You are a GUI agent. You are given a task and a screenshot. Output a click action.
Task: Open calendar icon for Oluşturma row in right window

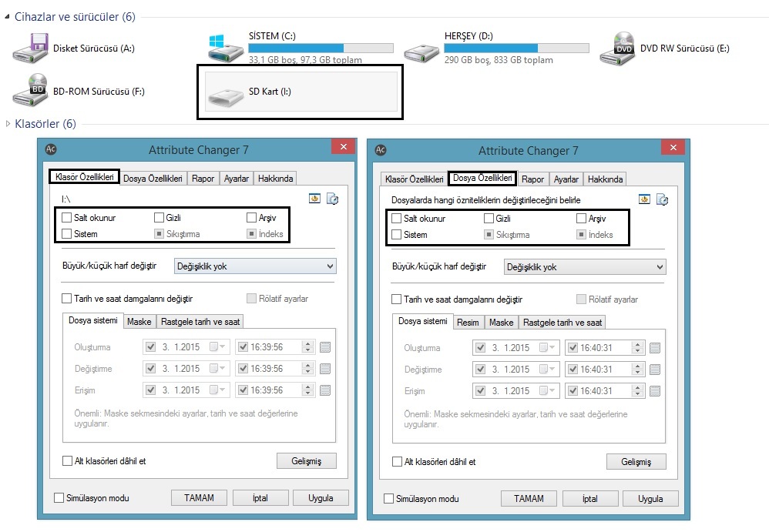(x=655, y=348)
